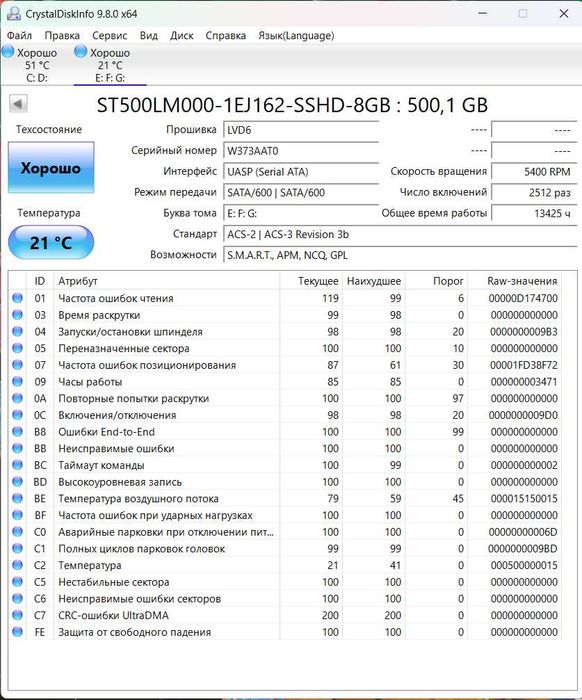Click the Хорошо health status button
582x700 pixels.
[51, 168]
